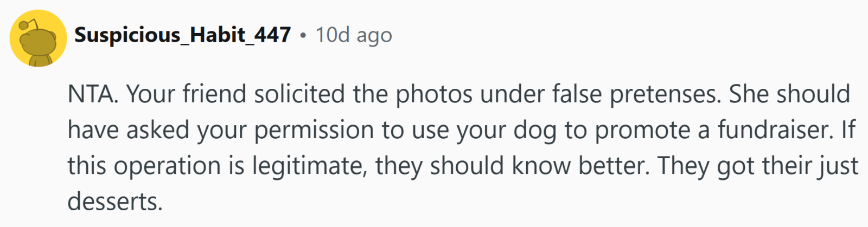The width and height of the screenshot is (868, 227).
Task: Open Suspicious_Habit_447's user profile
Action: tap(182, 35)
